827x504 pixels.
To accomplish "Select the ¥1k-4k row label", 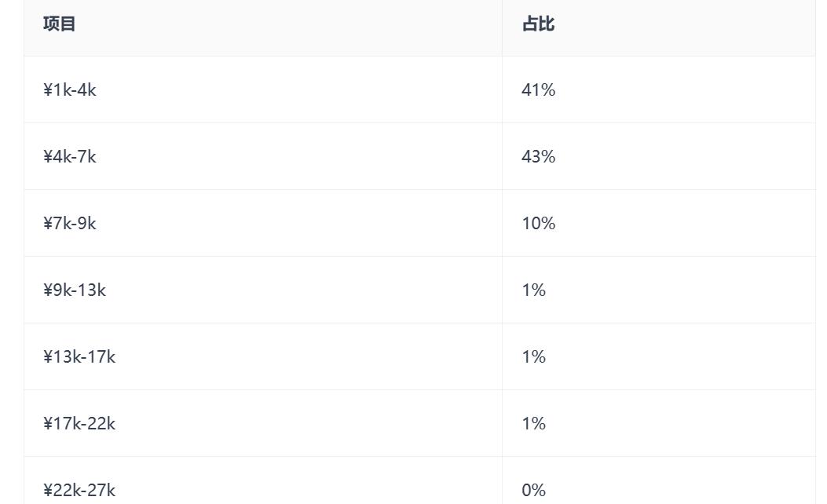I will click(70, 89).
